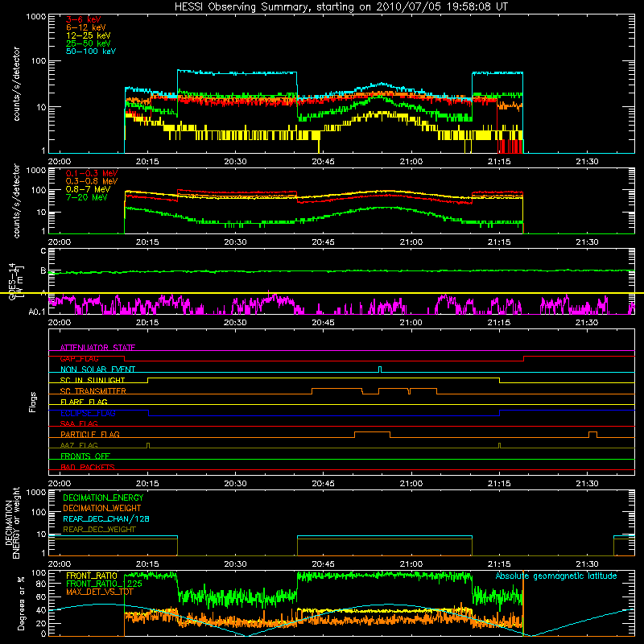The width and height of the screenshot is (644, 644).
Task: Click the 7-20 MeV legend label
Action: pos(87,197)
